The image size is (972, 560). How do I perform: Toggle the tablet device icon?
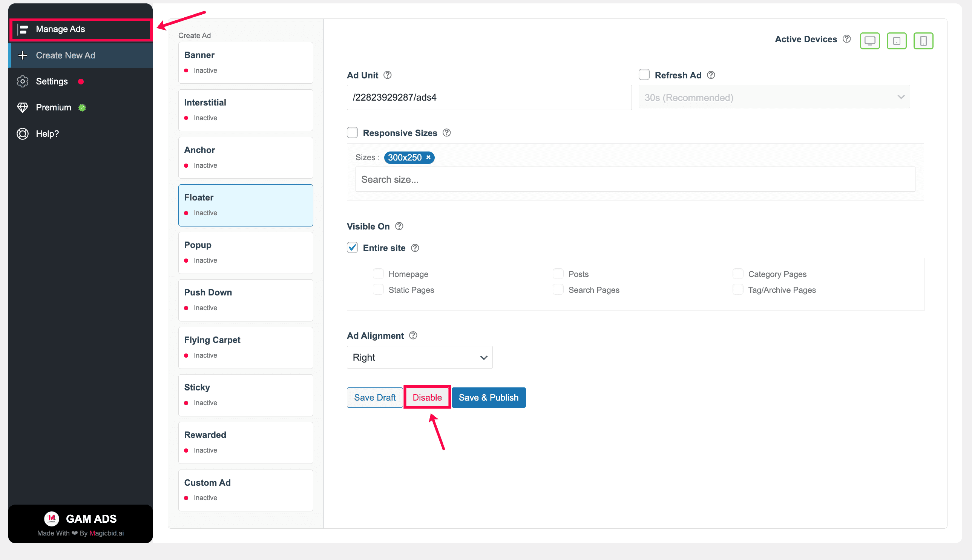(x=897, y=41)
